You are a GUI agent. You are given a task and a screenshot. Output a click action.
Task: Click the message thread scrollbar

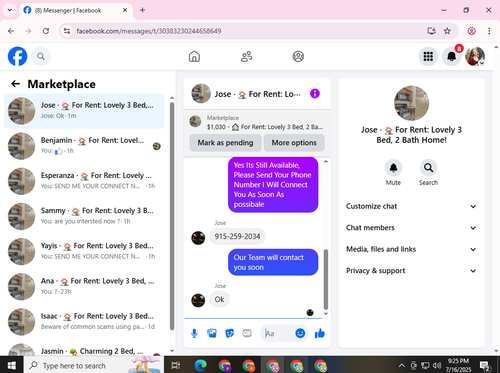click(x=326, y=279)
